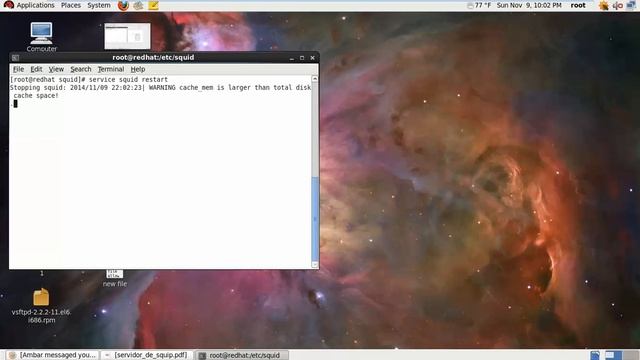Click the date and time clock
This screenshot has height=360, width=640.
[x=529, y=5]
